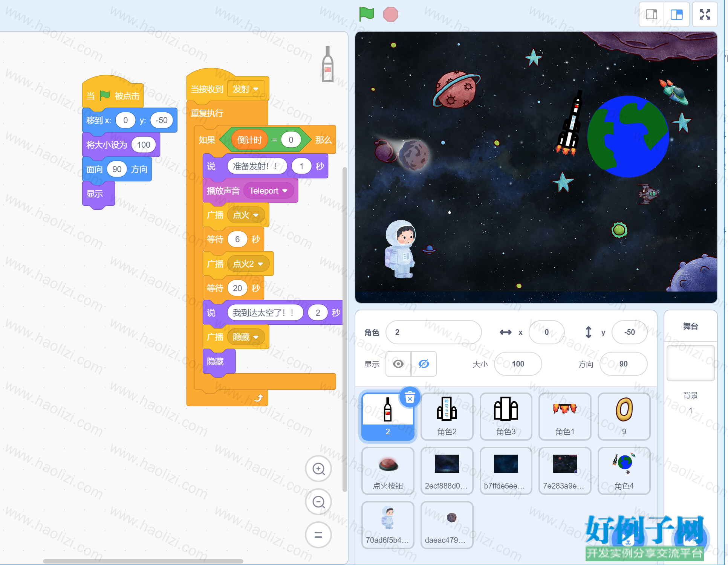
Task: Select sprite 2 bottle thumbnail
Action: (388, 417)
